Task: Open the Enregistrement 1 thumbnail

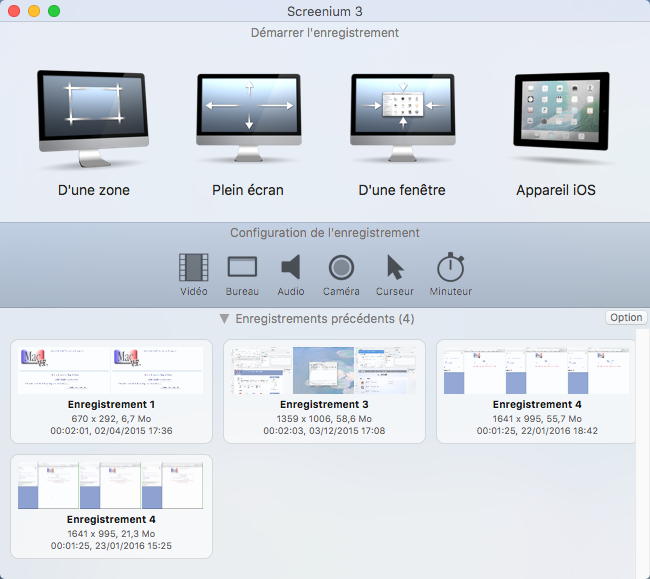Action: coord(111,371)
